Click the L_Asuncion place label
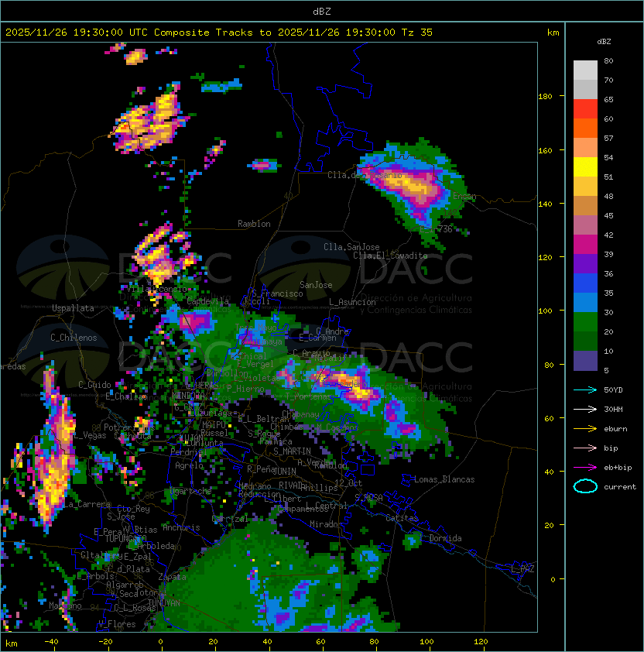 tap(352, 302)
